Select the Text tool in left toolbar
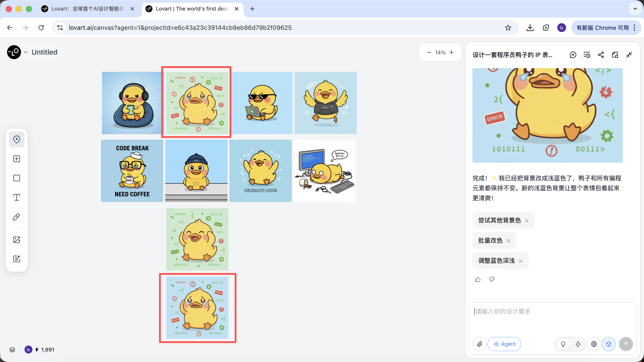 [16, 198]
